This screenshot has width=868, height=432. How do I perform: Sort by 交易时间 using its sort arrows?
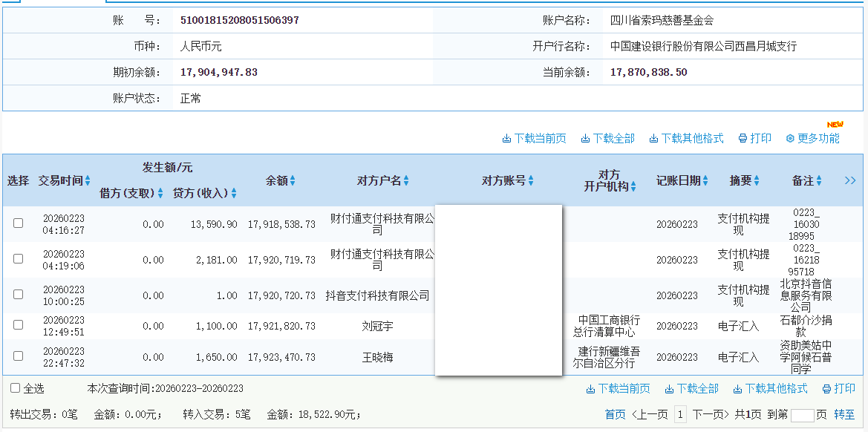88,180
